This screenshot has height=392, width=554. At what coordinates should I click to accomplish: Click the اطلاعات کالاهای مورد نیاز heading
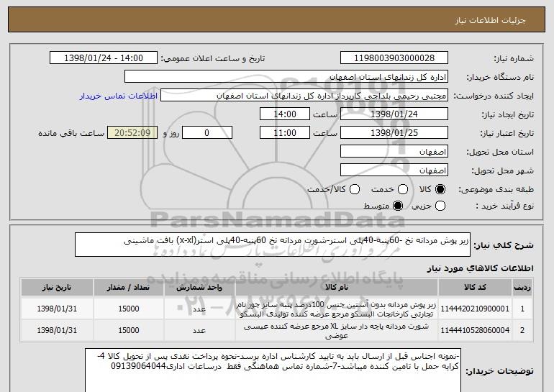[x=480, y=268]
